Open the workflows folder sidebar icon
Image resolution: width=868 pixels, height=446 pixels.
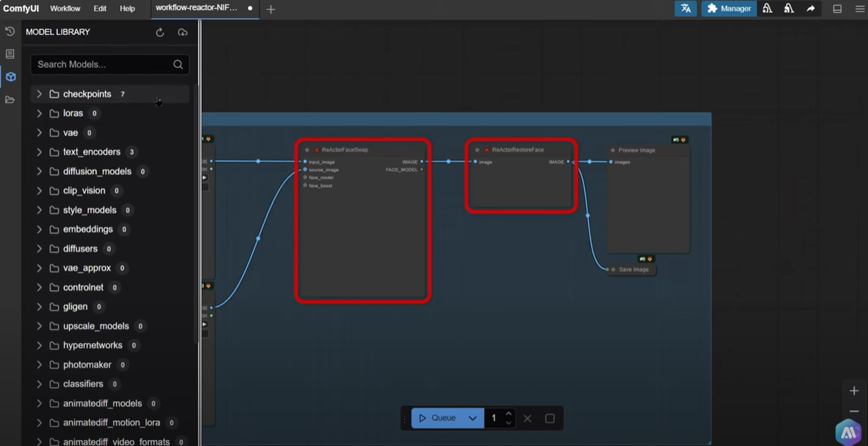(x=10, y=100)
